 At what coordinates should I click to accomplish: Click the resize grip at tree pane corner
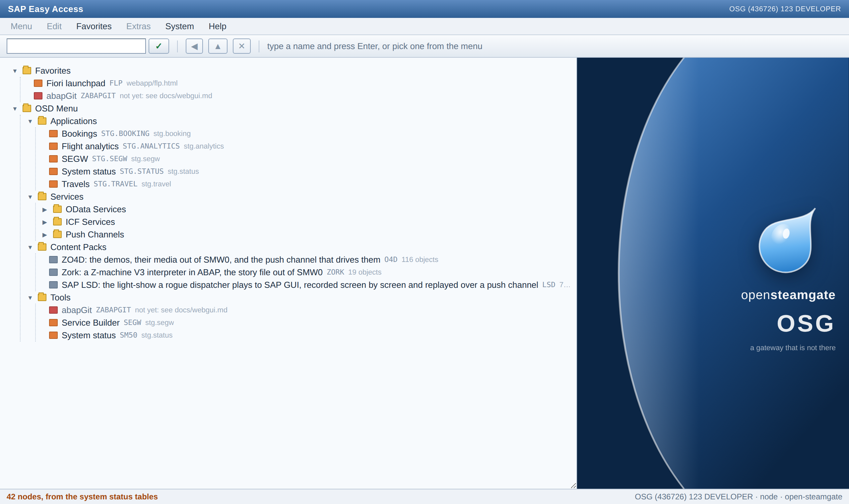click(x=573, y=485)
